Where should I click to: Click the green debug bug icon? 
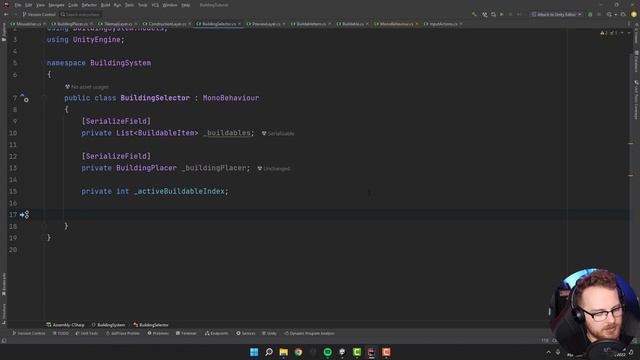[x=590, y=14]
